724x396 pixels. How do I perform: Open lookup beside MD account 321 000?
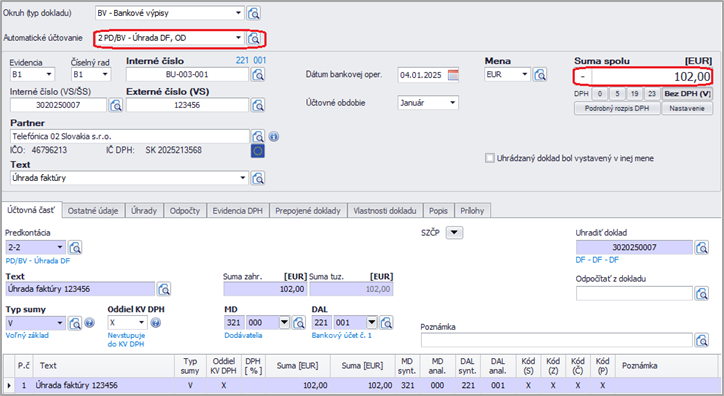pos(299,323)
